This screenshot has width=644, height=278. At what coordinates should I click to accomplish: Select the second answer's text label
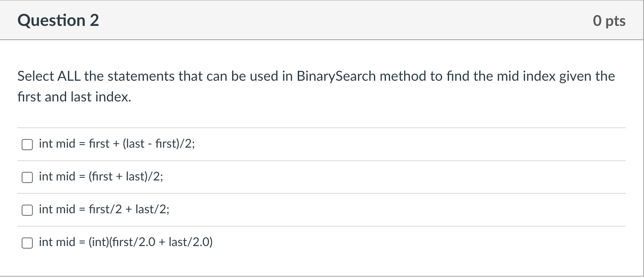pos(100,176)
